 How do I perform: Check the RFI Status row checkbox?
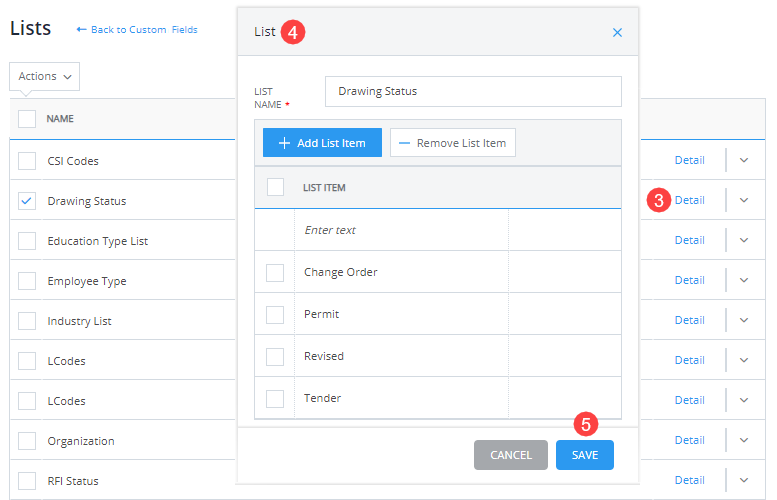pyautogui.click(x=27, y=481)
